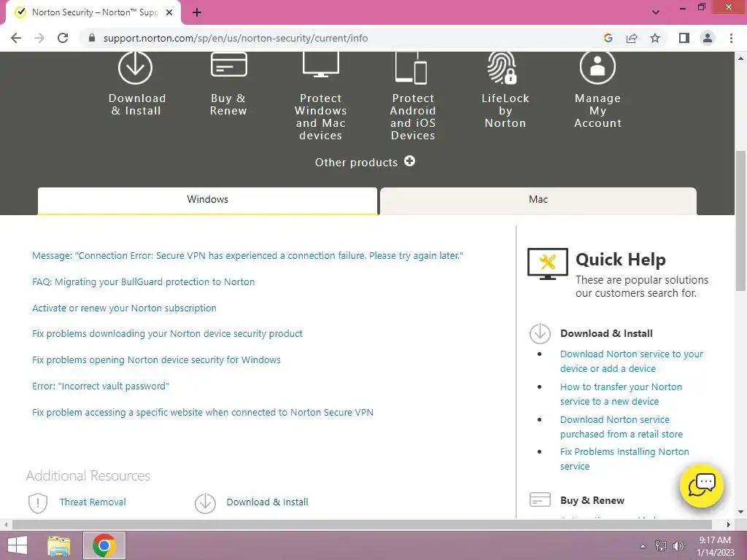Click download arrow icon under Additional Resources
Screen dimensions: 747x560
tap(205, 503)
